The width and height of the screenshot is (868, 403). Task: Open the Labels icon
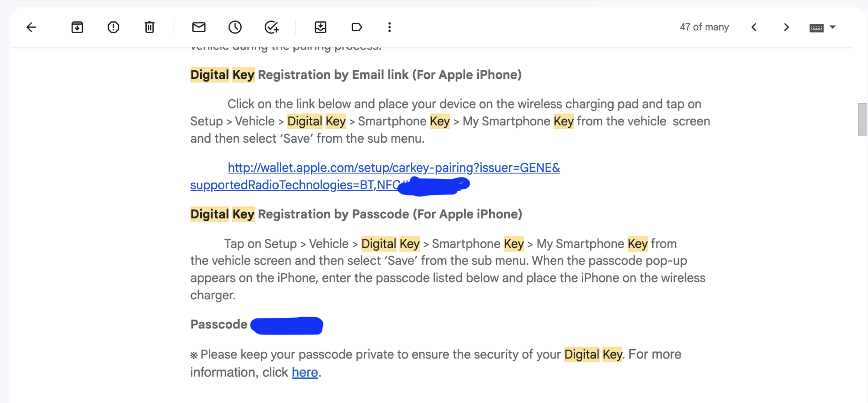(357, 27)
